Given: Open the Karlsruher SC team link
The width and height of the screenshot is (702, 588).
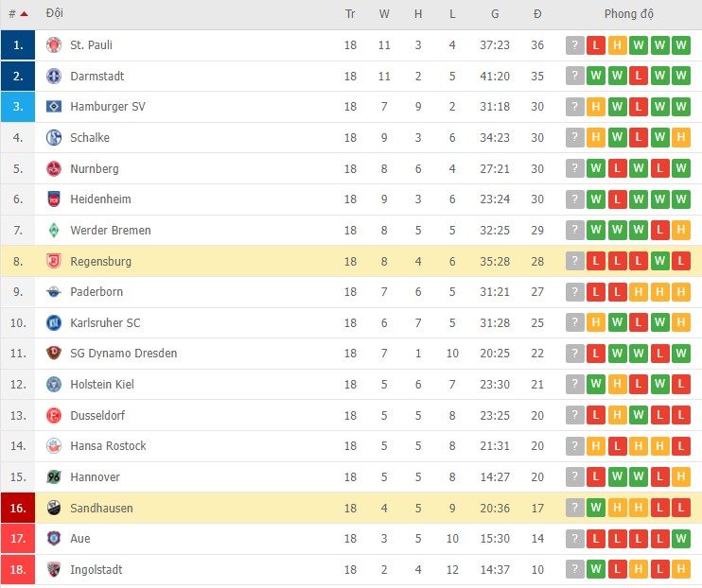Looking at the screenshot, I should coord(105,322).
